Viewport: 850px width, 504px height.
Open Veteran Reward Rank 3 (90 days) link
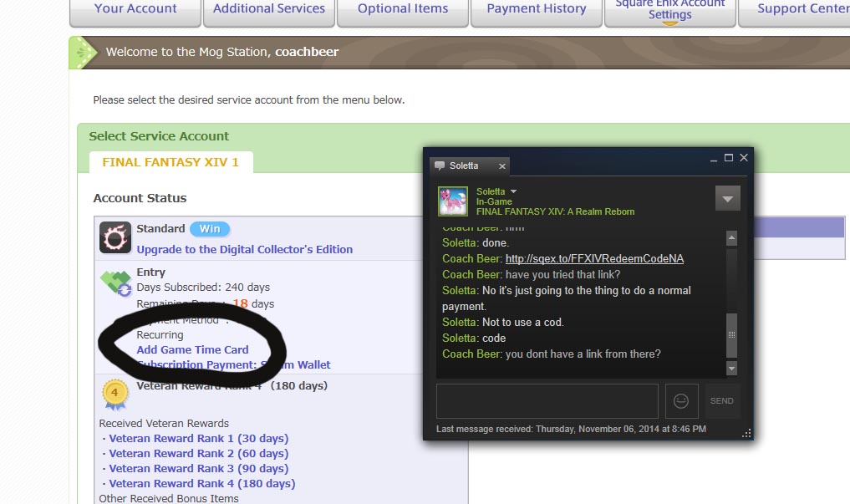point(198,468)
